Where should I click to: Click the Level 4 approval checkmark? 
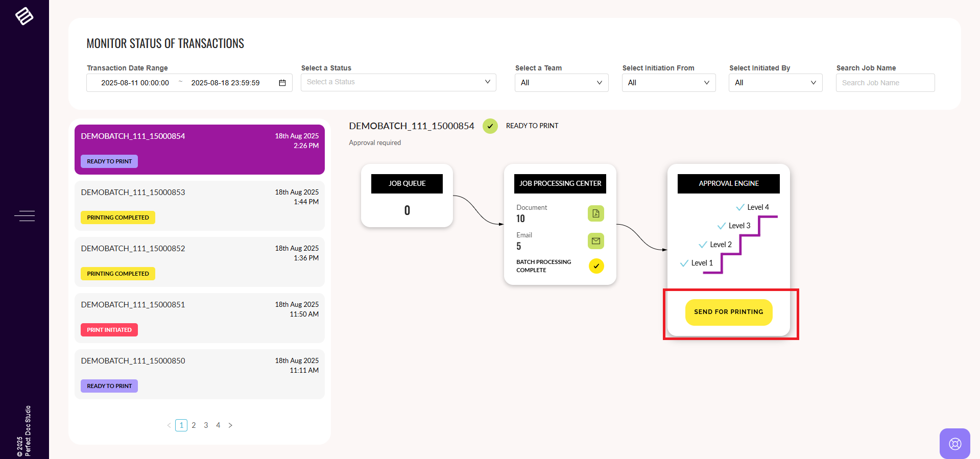click(x=740, y=207)
